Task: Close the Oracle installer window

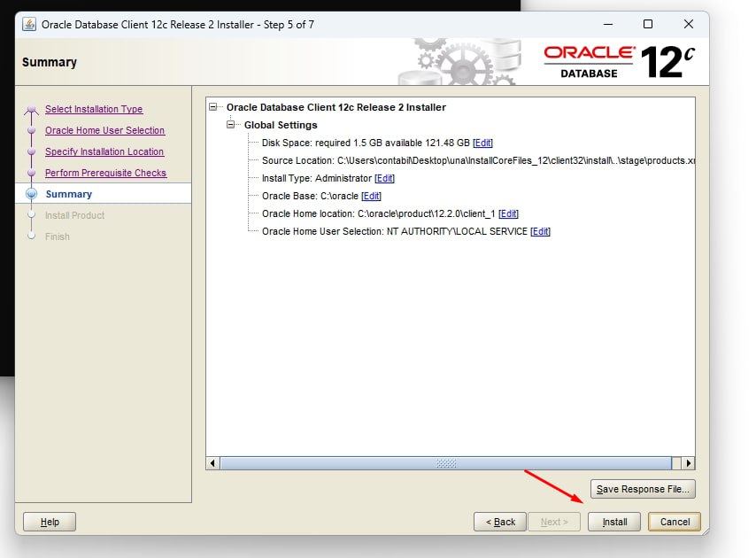Action: point(689,24)
